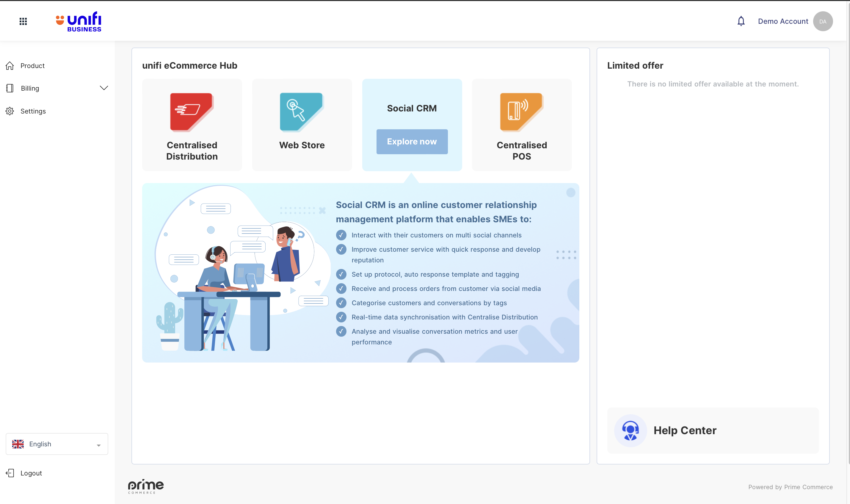Open Billing in sidebar menu
This screenshot has width=850, height=504.
pos(30,88)
